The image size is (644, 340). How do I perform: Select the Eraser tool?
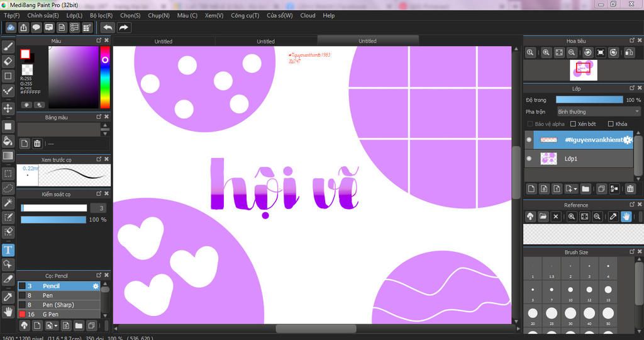coord(8,61)
